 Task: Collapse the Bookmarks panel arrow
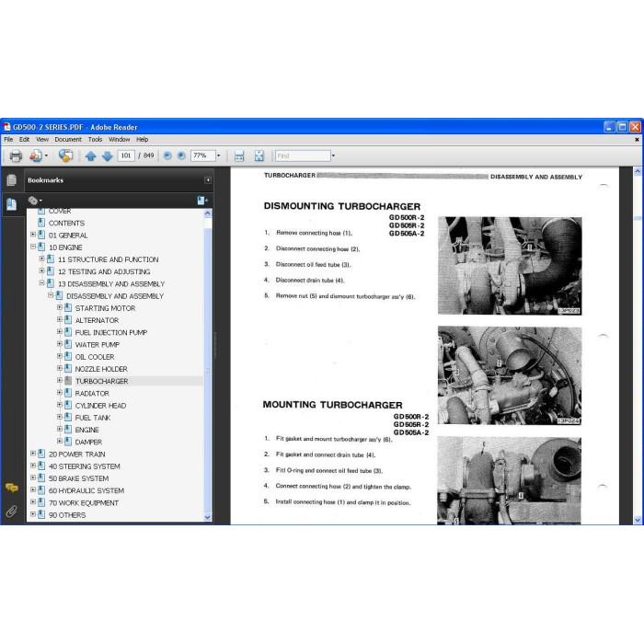point(208,180)
